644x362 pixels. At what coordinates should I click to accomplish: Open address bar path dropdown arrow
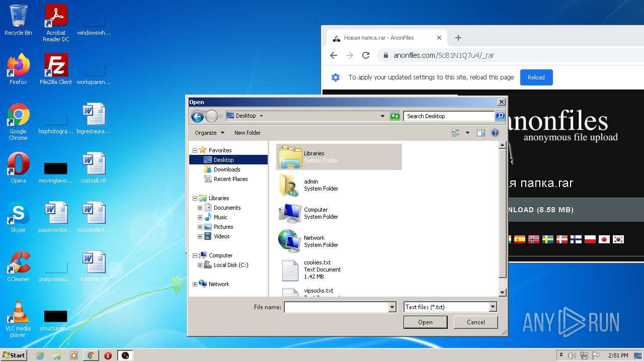click(382, 116)
